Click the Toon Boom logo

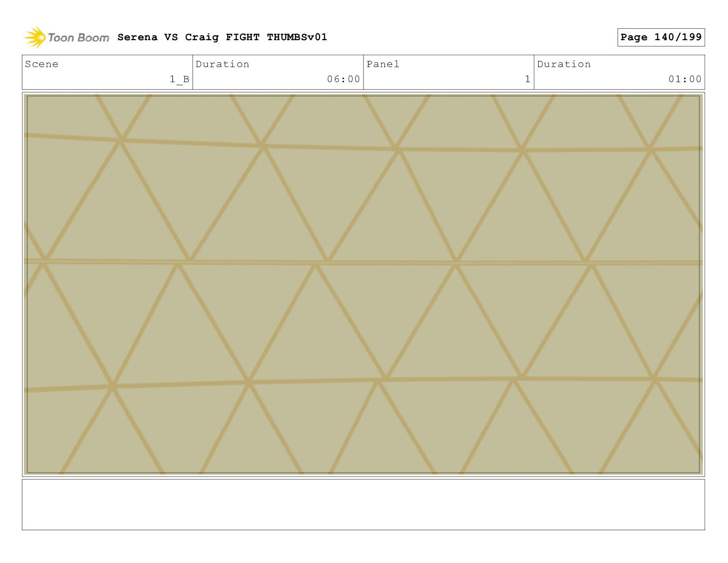pyautogui.click(x=66, y=38)
